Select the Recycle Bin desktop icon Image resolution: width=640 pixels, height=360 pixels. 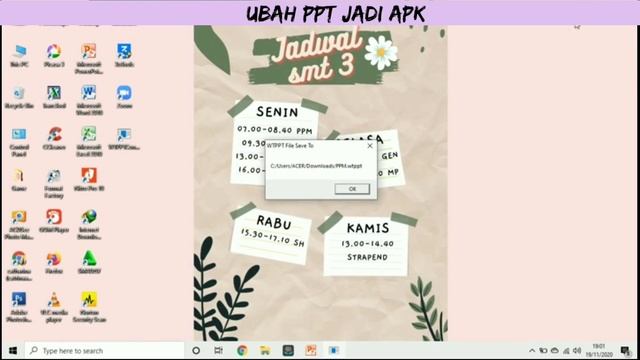(x=19, y=97)
